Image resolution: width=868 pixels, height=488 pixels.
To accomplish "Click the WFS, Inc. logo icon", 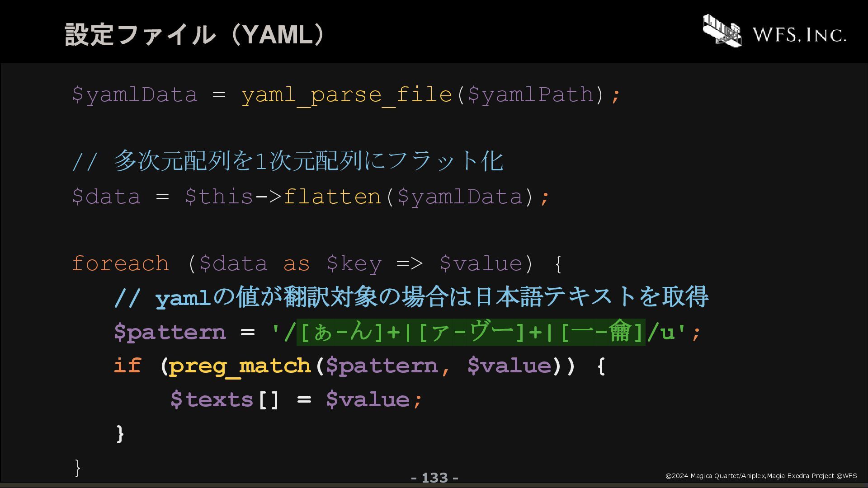I will tap(722, 30).
